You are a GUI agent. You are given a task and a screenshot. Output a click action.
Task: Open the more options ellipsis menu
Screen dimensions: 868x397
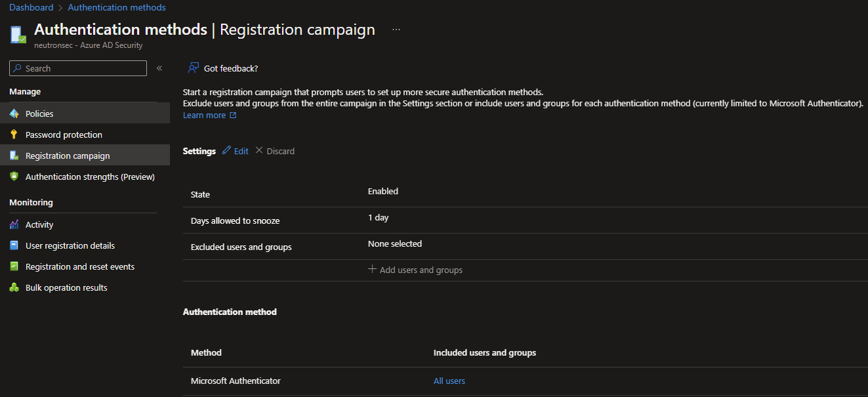tap(396, 30)
